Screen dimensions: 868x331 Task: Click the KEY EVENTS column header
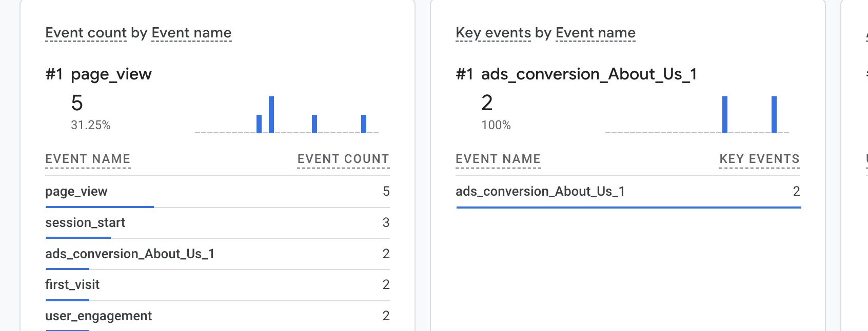[759, 159]
